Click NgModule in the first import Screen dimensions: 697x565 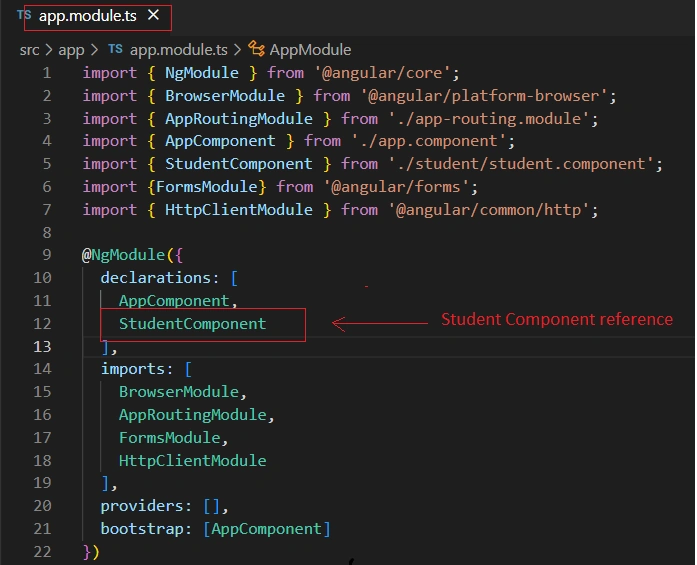pyautogui.click(x=202, y=73)
